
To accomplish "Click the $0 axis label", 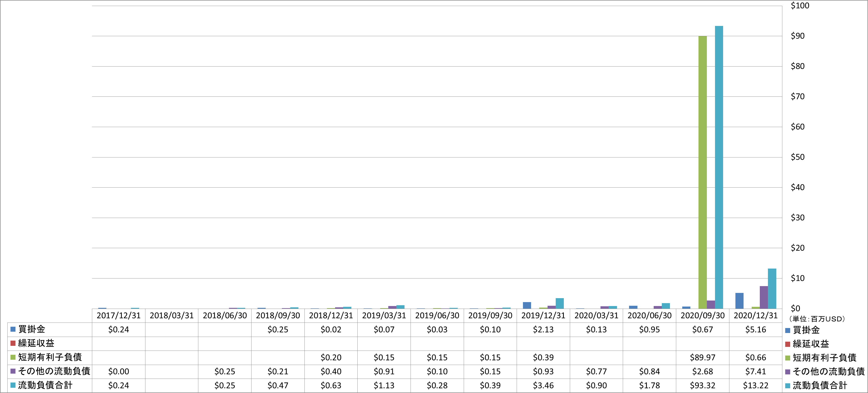I will (x=795, y=308).
